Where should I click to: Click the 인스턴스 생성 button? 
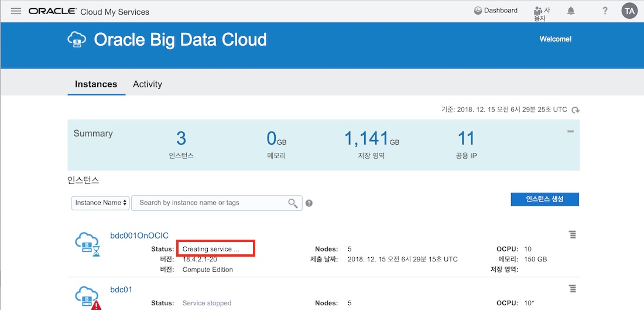coord(544,199)
